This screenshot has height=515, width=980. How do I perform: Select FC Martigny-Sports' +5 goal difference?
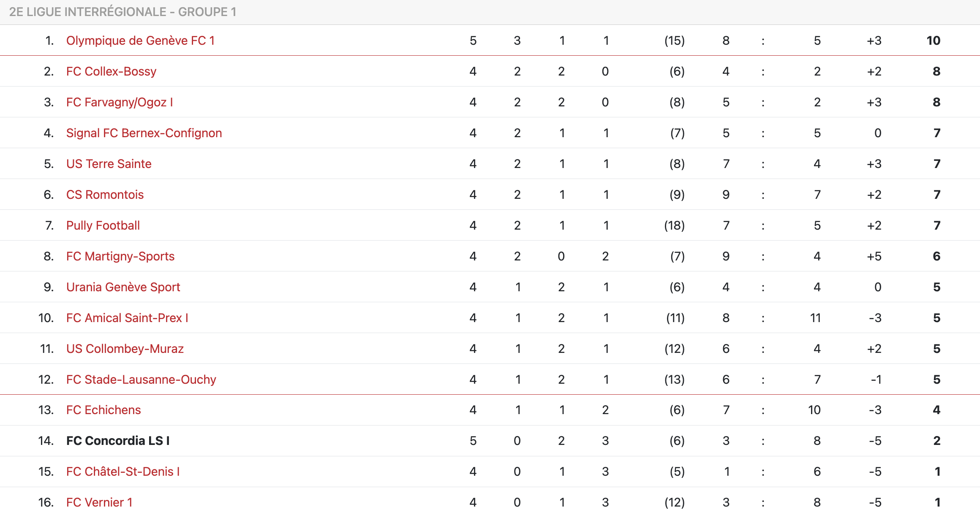tap(874, 256)
